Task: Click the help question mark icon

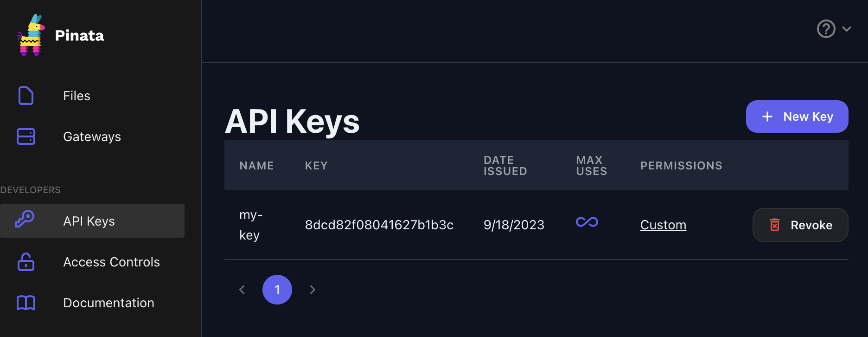Action: coord(825,29)
